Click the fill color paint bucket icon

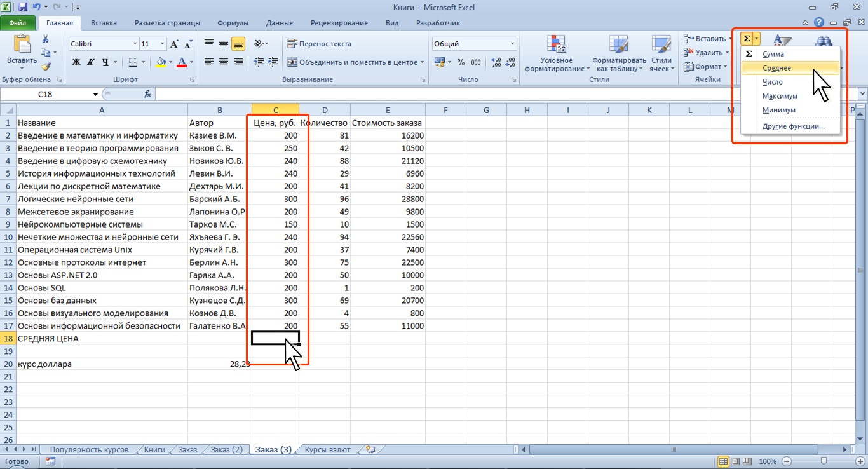161,62
